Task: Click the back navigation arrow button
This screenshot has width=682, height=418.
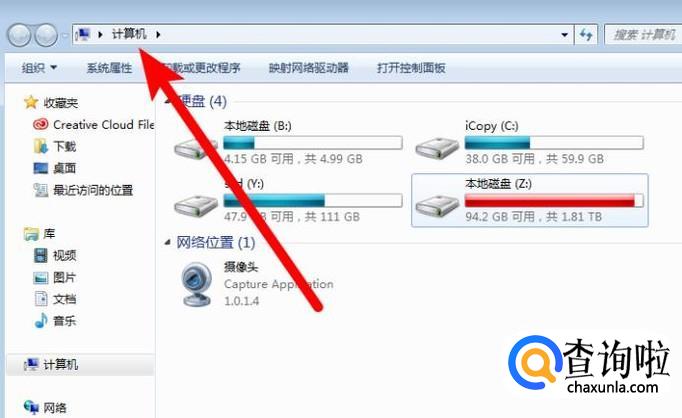Action: [x=19, y=35]
